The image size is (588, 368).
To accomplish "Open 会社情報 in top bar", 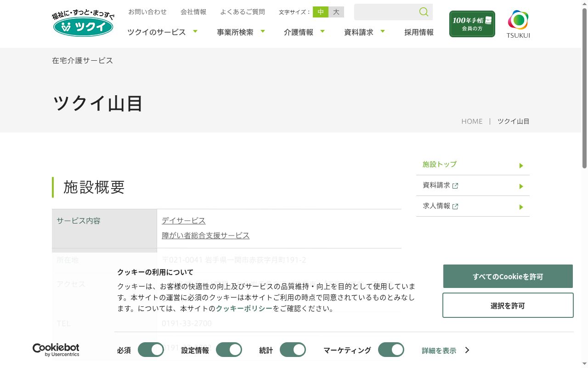I will tap(193, 12).
